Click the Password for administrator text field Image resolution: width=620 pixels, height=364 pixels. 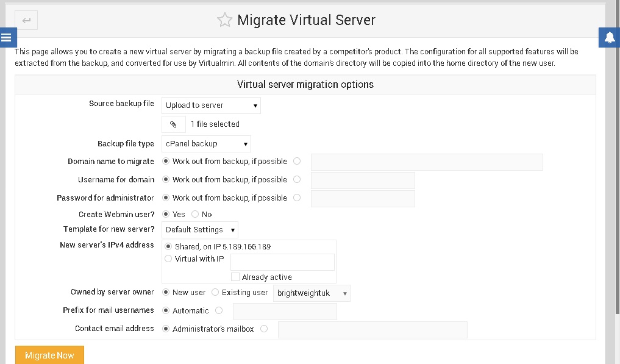pyautogui.click(x=363, y=199)
